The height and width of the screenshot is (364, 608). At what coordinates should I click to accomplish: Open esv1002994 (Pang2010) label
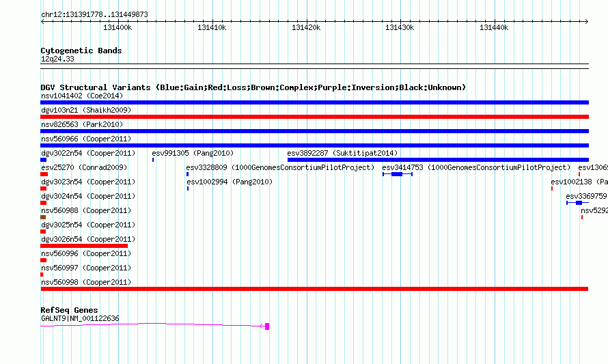(230, 182)
